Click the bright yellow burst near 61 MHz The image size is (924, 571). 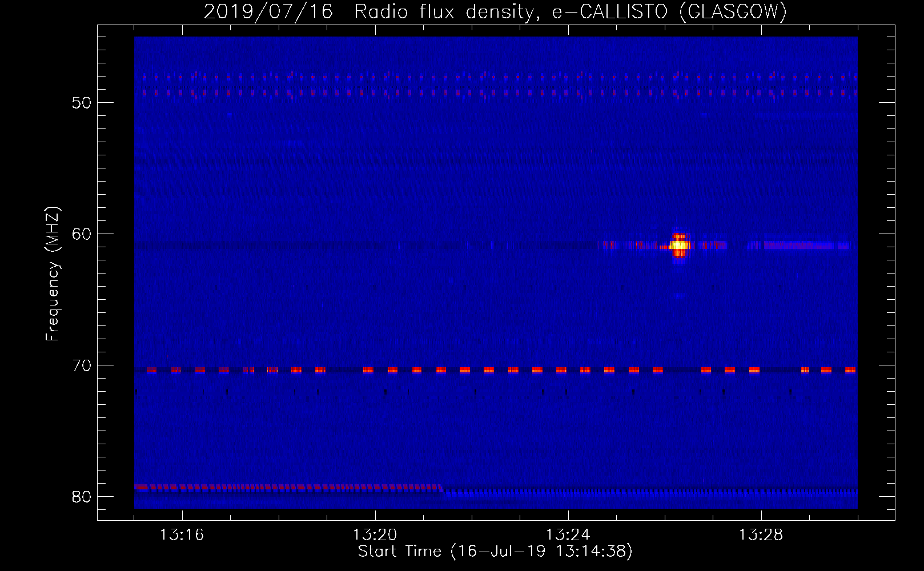[679, 246]
